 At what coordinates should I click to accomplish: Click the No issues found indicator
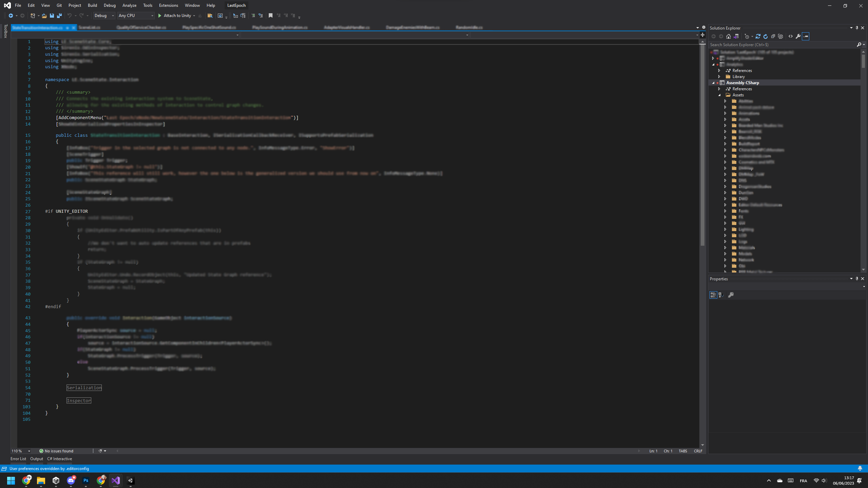tap(56, 451)
